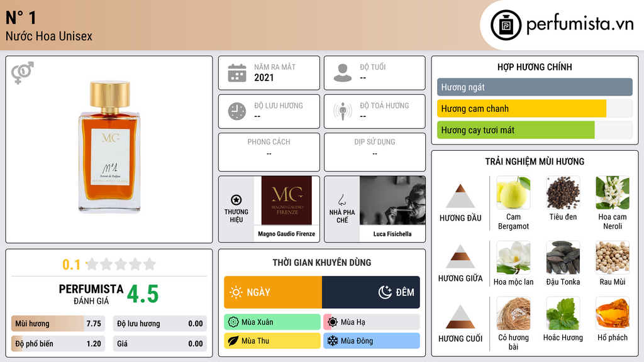Click the moon icon on Đêm

385,292
